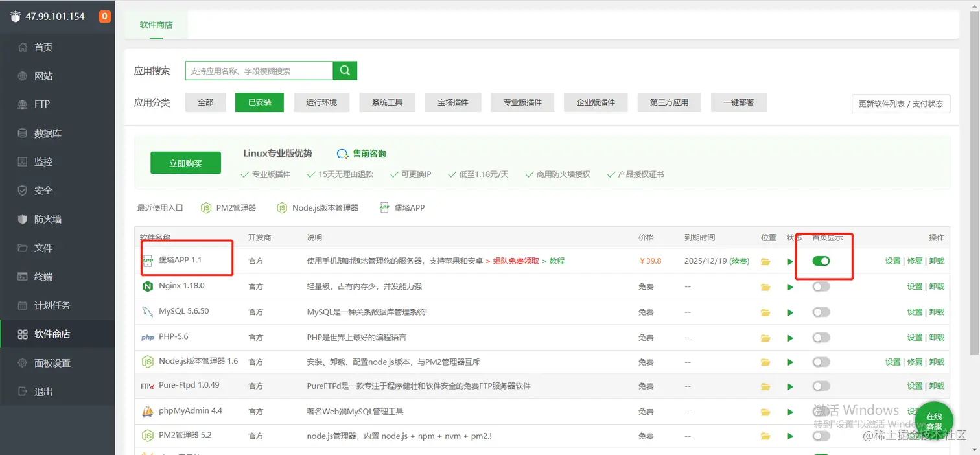
Task: Enable homepage display for Pure-Ftpd
Action: [x=821, y=386]
